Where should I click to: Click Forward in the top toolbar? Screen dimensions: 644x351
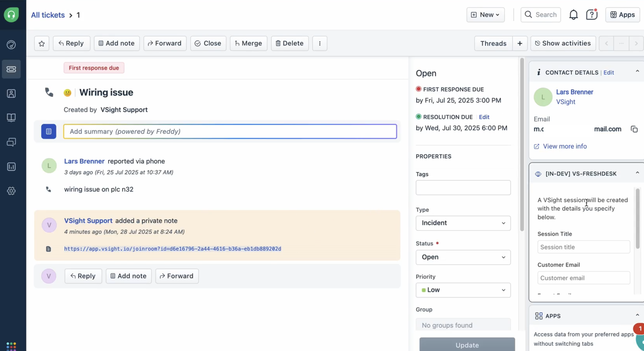[165, 44]
